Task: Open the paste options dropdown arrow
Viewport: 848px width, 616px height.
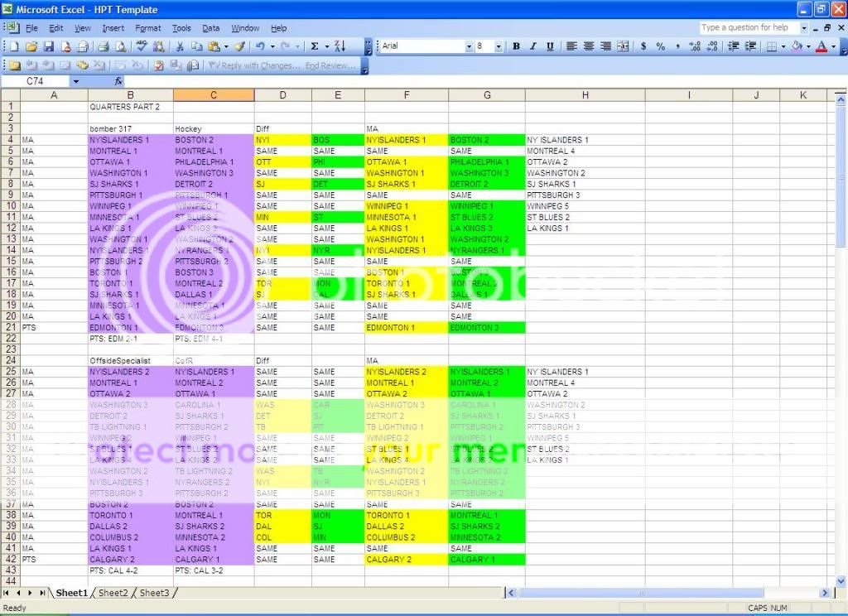Action: (x=225, y=46)
